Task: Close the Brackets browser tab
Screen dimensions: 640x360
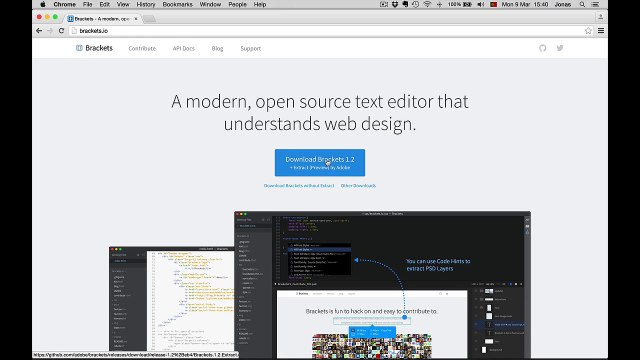Action: point(136,19)
